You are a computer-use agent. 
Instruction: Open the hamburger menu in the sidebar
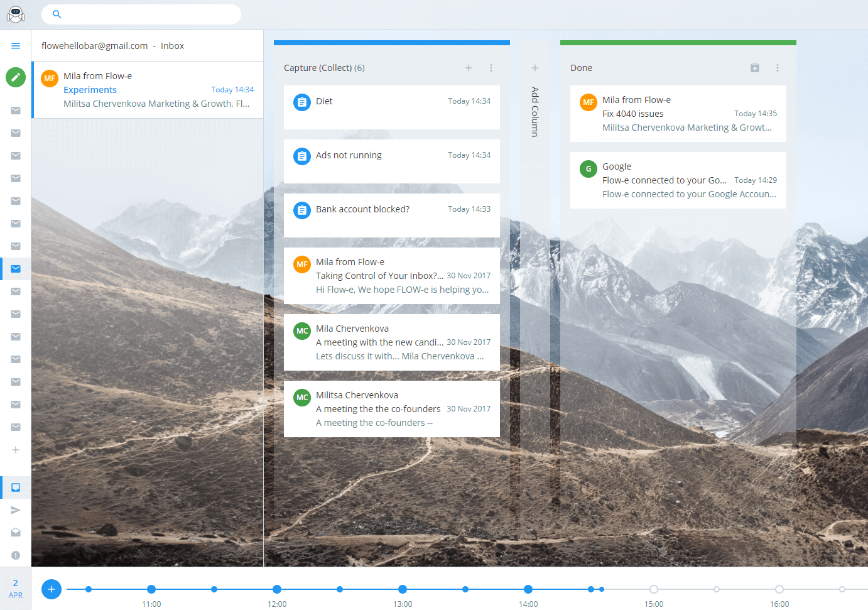pos(16,46)
